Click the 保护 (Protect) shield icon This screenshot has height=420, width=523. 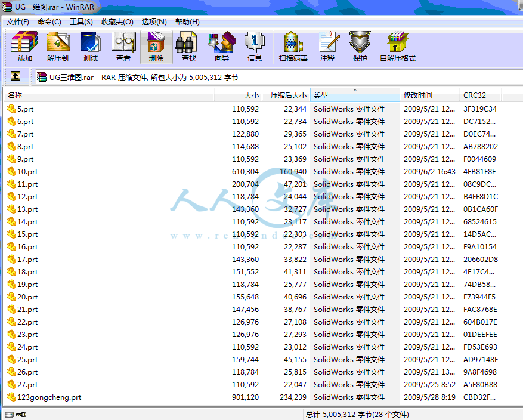point(360,47)
